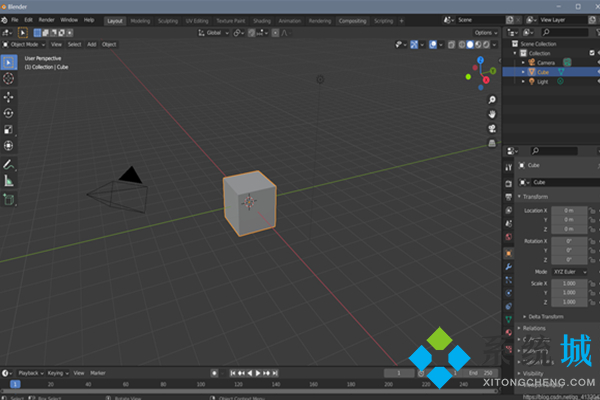Jump to the timeline start frame
600x400 pixels.
coord(233,373)
